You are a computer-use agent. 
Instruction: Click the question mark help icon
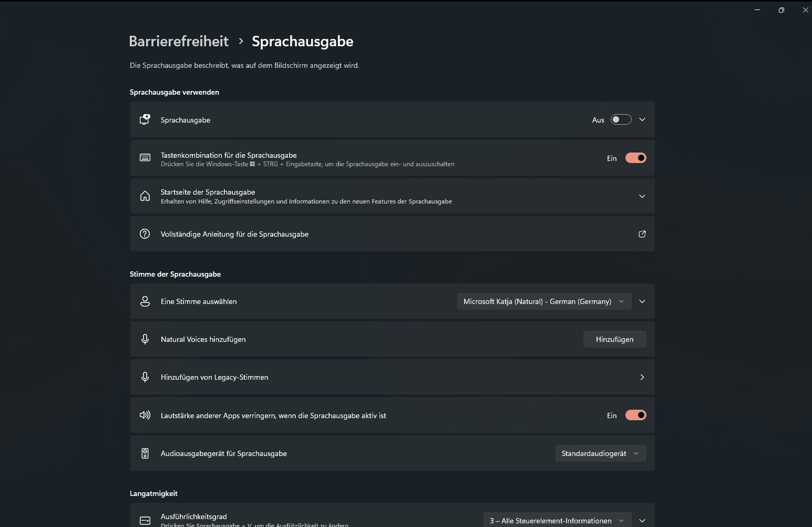point(145,234)
